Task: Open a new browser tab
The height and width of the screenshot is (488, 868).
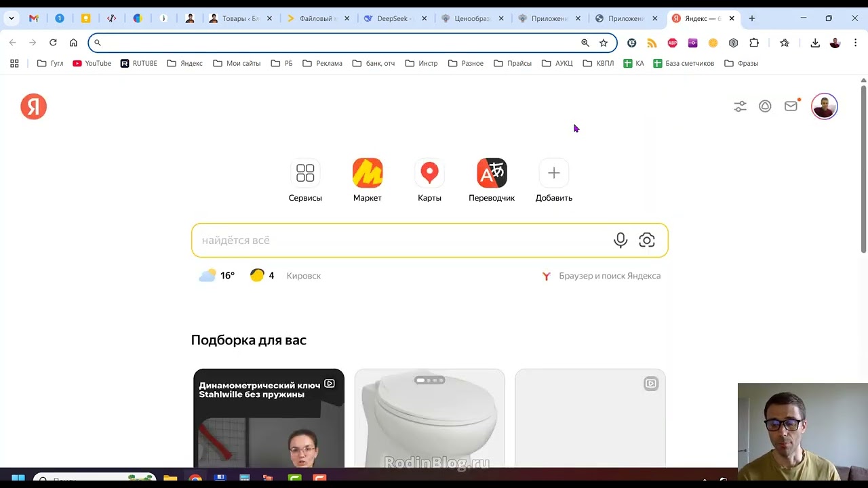Action: pyautogui.click(x=751, y=18)
